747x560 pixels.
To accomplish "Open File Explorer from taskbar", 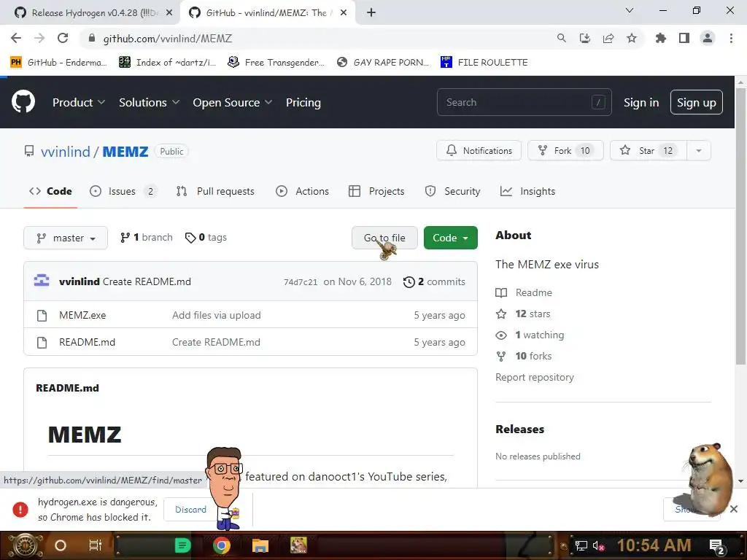I will click(260, 545).
